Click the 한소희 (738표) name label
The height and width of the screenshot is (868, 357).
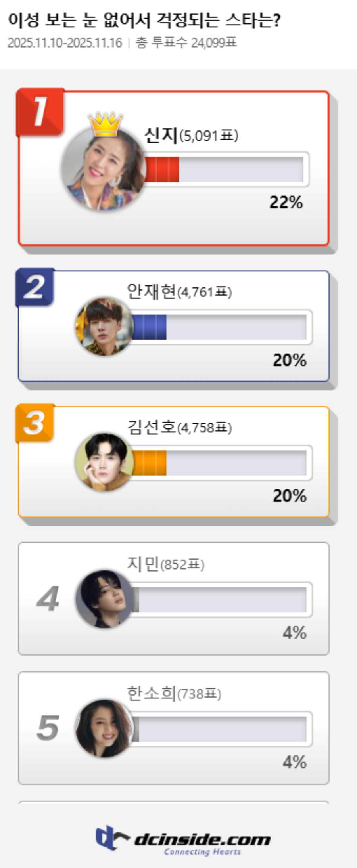(x=174, y=693)
